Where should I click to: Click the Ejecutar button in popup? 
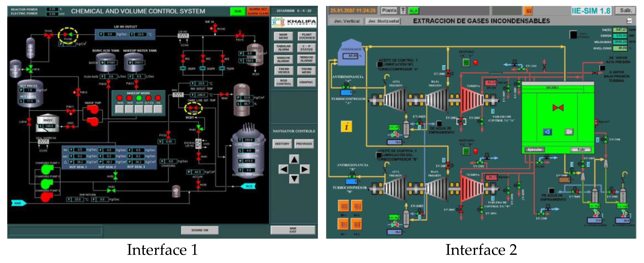click(x=535, y=150)
